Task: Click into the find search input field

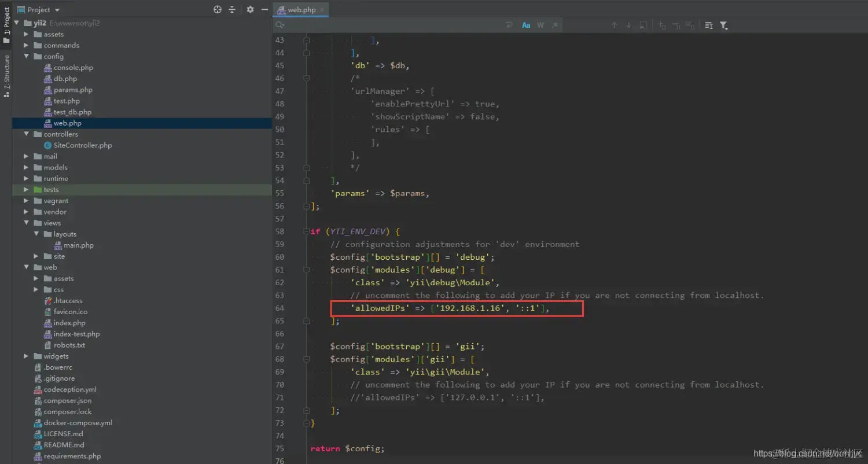Action: 393,25
